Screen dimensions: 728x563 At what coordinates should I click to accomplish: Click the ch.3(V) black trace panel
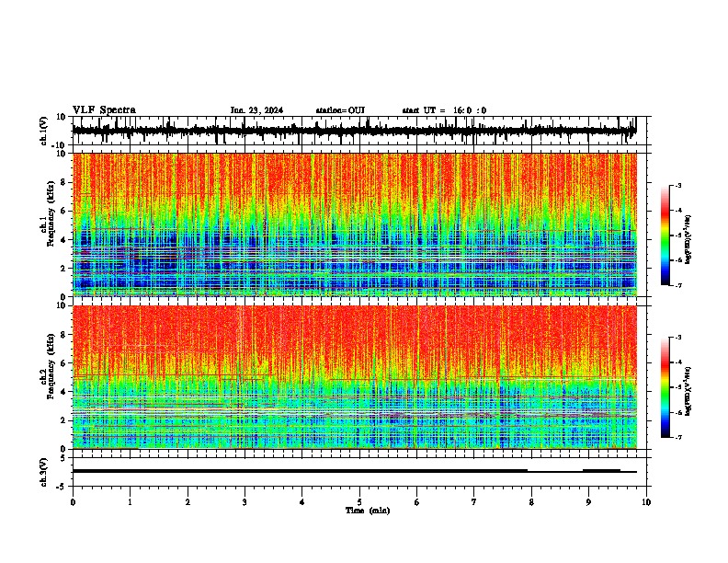[361, 472]
